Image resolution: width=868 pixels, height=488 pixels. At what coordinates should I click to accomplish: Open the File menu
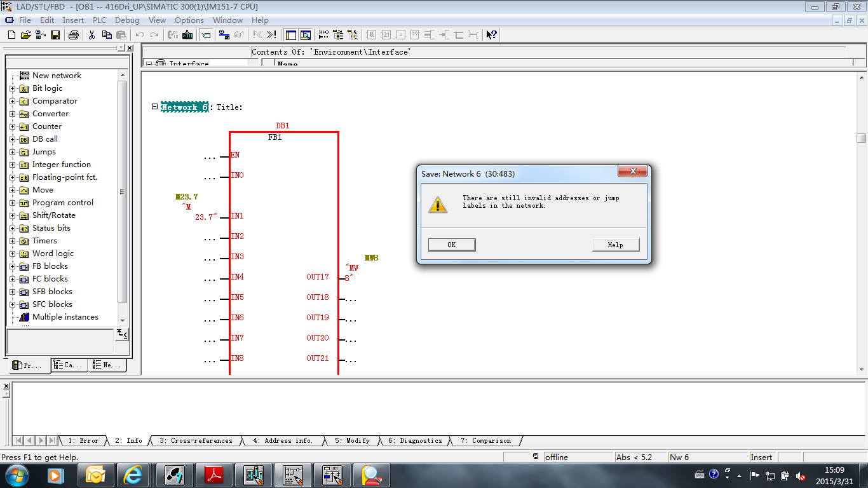tap(25, 20)
